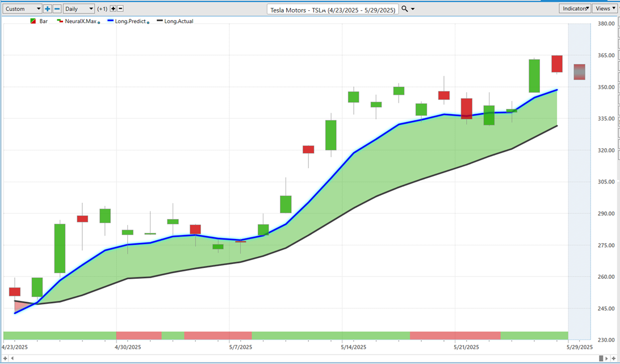Open the Custom date range dropdown
This screenshot has height=364, width=620.
point(23,9)
